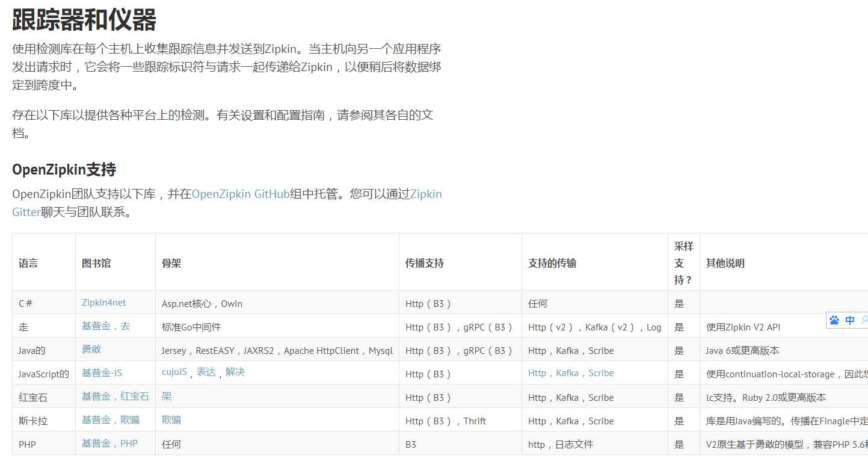868x461 pixels.
Task: Click Http（B3），gRPC（B3） cell in 走 row
Action: point(460,327)
